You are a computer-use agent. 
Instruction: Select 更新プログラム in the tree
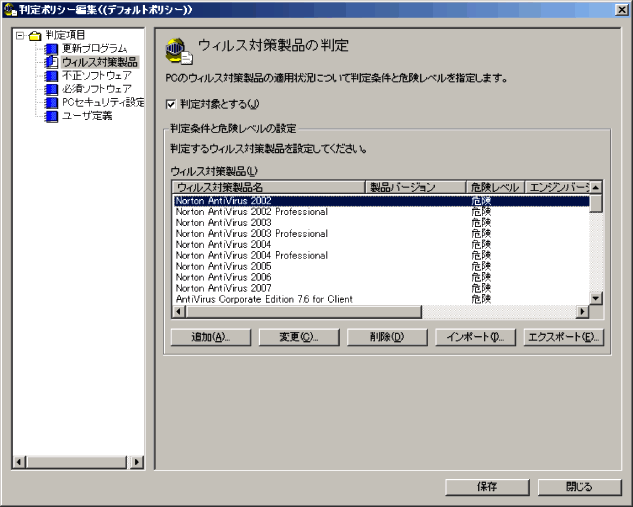(94, 48)
